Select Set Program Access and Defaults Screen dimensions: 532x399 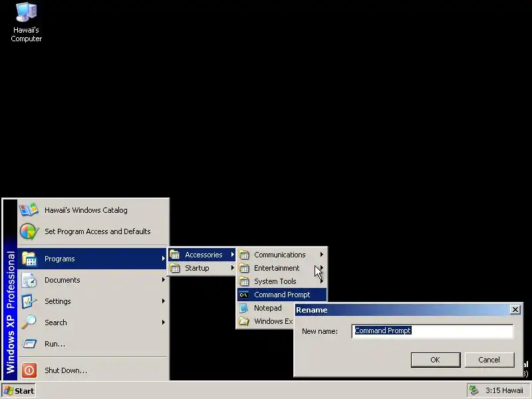[x=93, y=231]
